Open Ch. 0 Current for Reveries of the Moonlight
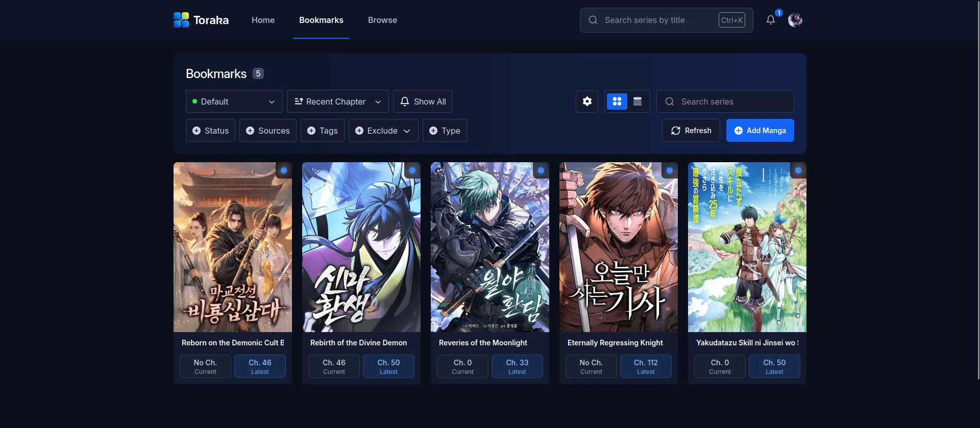The width and height of the screenshot is (980, 428). pos(462,366)
